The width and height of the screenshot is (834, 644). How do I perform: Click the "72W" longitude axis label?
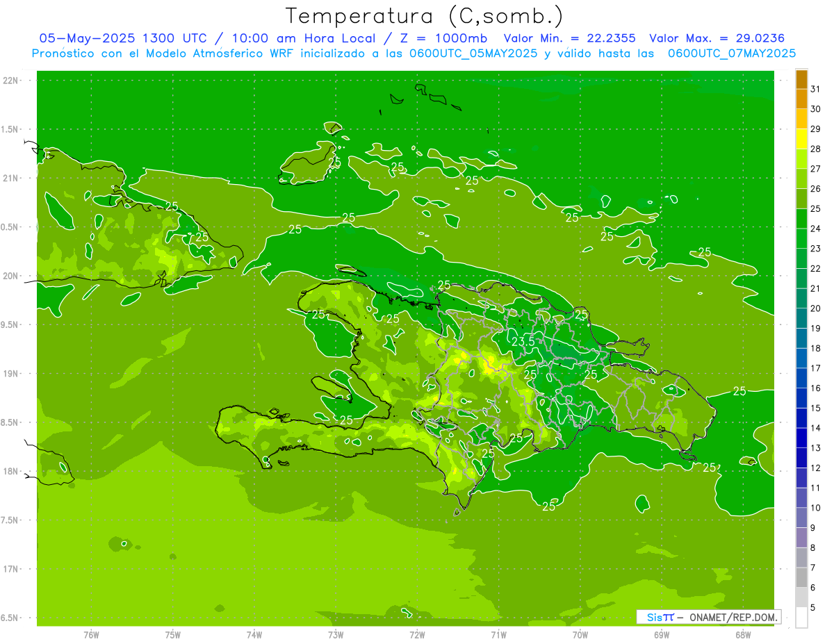417,635
